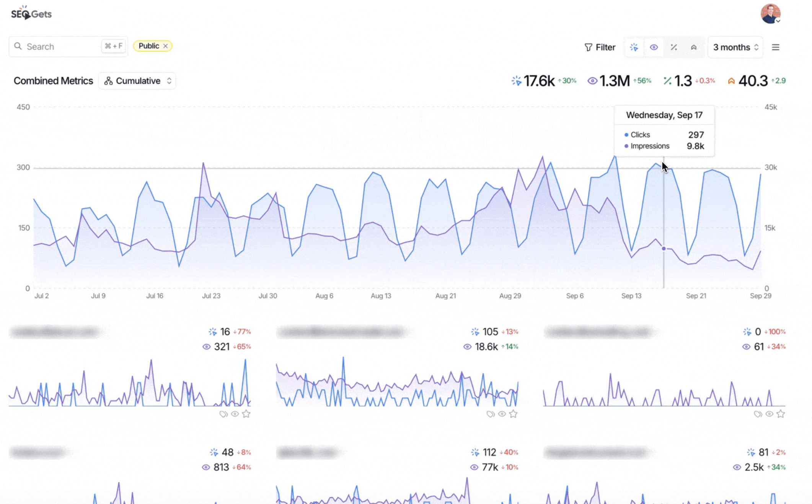Open the Filter options

click(600, 47)
